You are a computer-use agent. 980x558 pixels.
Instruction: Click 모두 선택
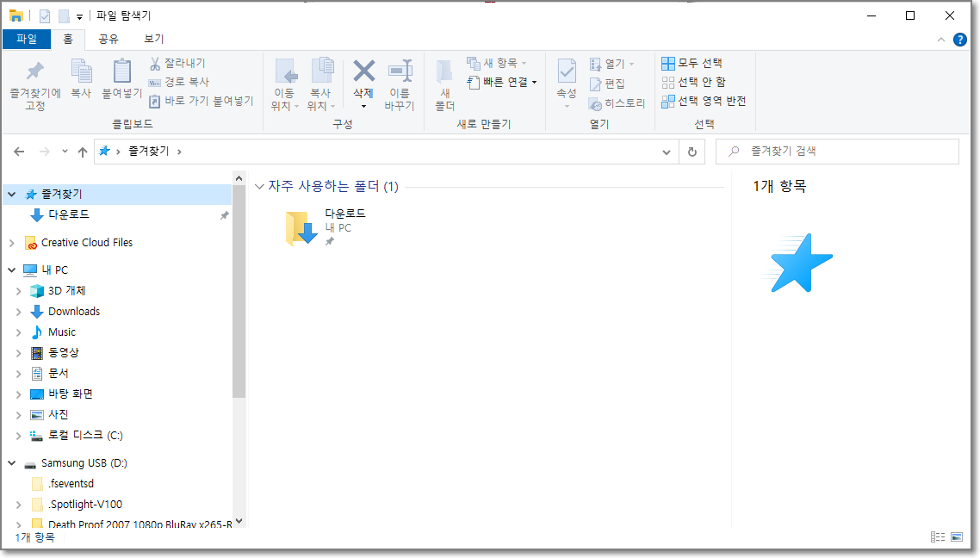[692, 63]
